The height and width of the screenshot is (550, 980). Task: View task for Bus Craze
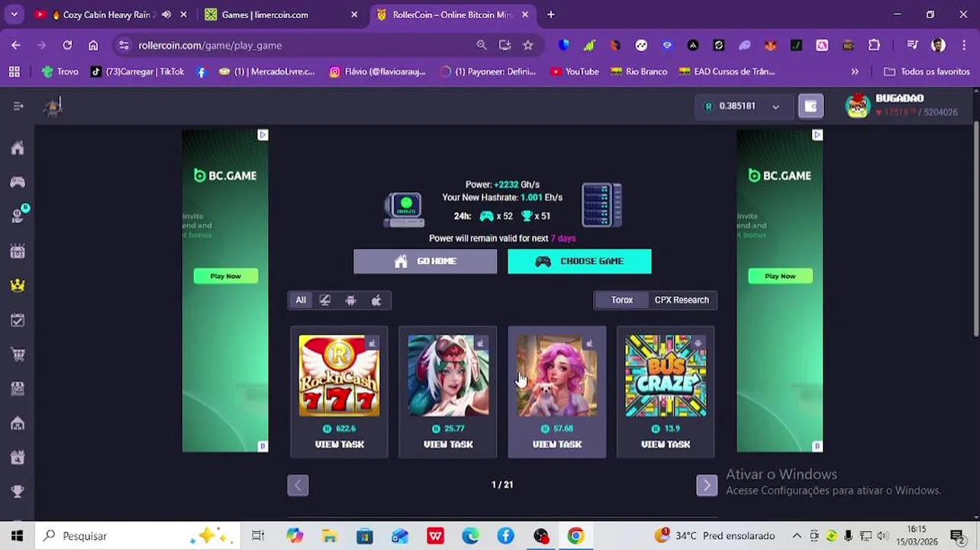(x=666, y=444)
